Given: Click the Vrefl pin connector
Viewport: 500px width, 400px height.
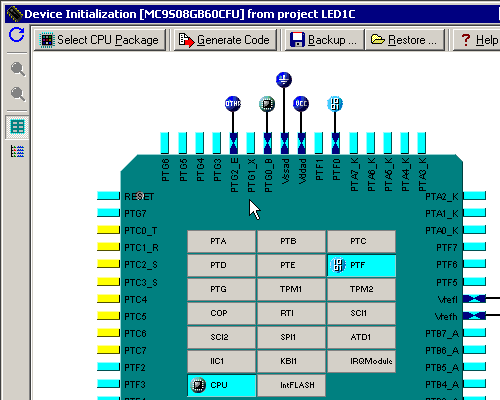Looking at the screenshot, I should (474, 299).
